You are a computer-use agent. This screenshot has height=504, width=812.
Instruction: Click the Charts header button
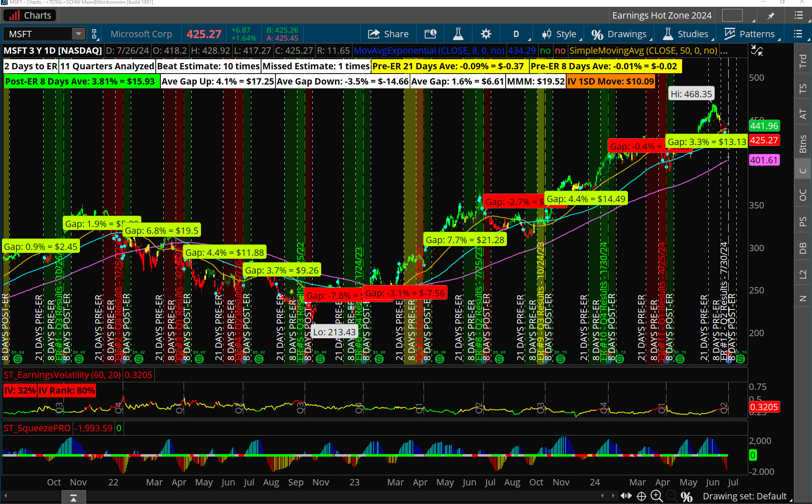29,15
